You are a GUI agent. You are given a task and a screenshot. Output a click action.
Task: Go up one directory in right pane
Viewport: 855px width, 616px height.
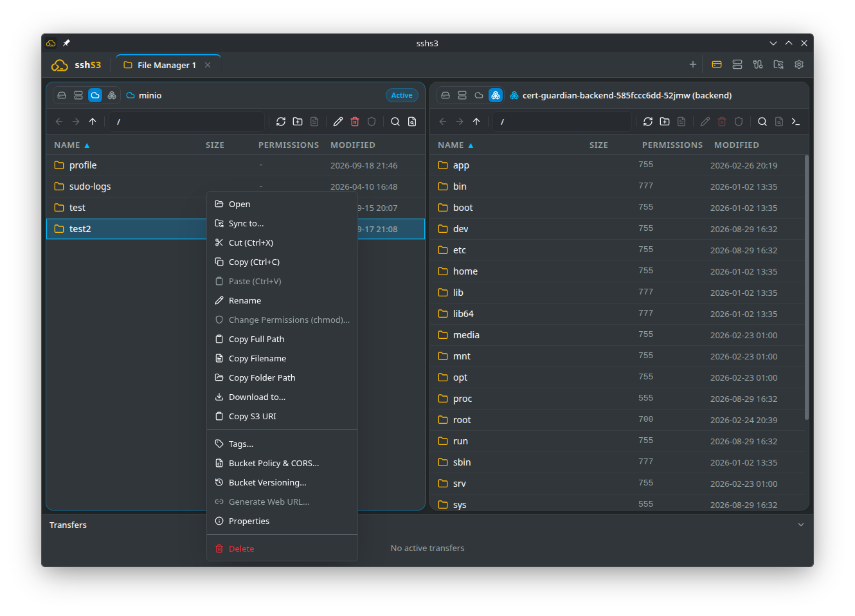coord(476,122)
